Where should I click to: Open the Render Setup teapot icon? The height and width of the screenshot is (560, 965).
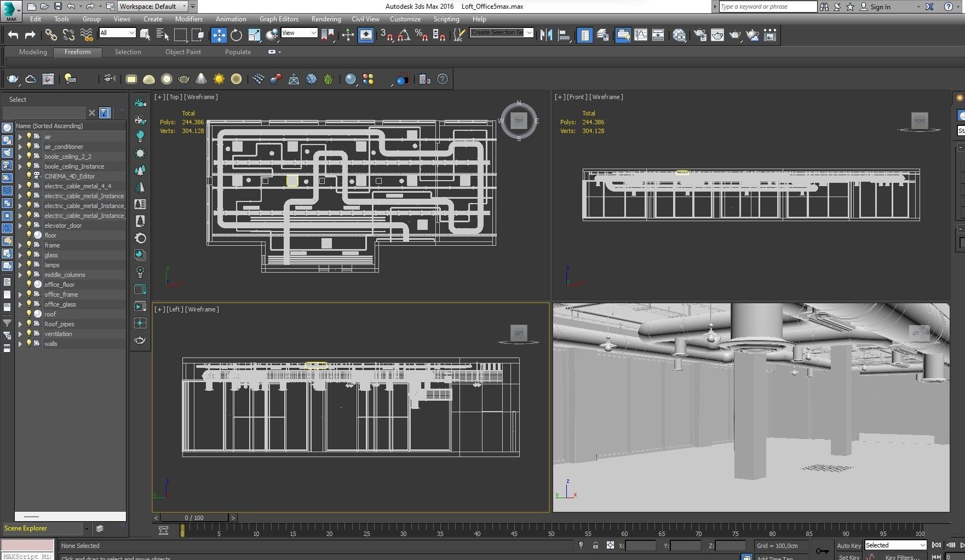(699, 35)
